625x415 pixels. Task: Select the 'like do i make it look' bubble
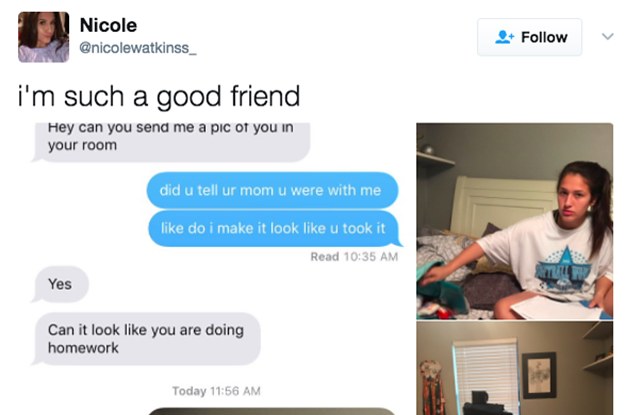(x=274, y=228)
